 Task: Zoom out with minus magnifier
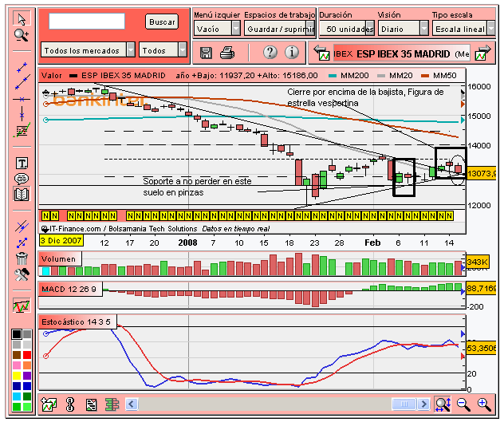point(463,404)
